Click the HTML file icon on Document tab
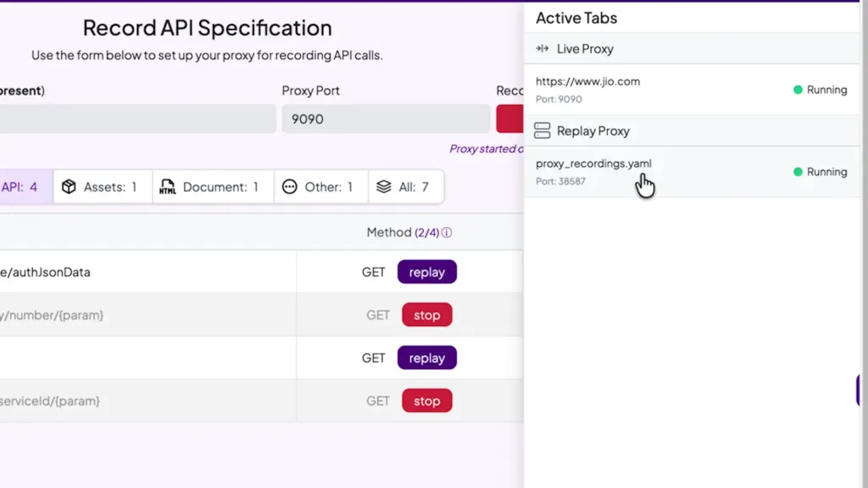Image resolution: width=868 pixels, height=488 pixels. (x=168, y=187)
